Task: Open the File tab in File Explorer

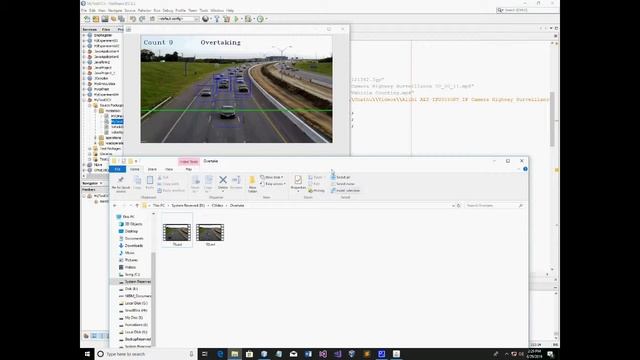Action: tap(118, 169)
